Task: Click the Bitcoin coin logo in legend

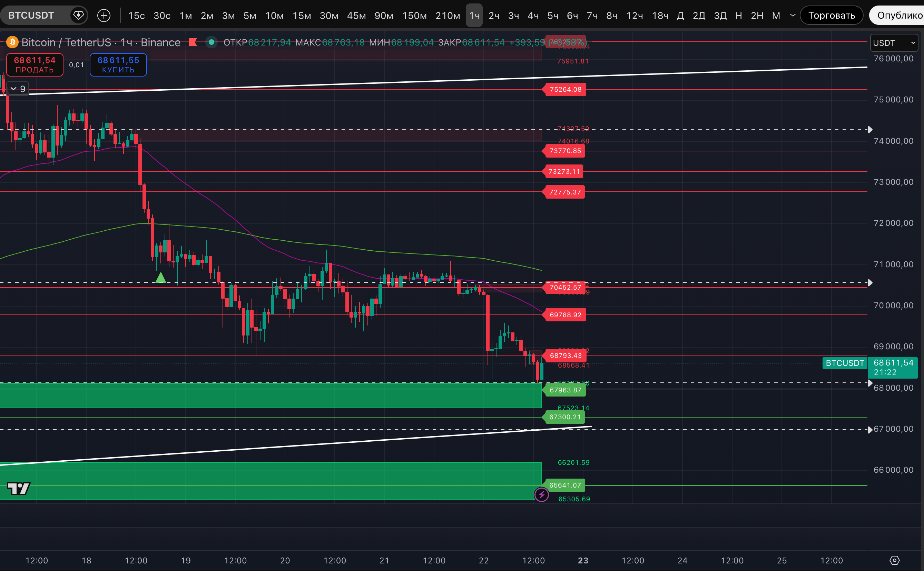Action: [x=12, y=42]
